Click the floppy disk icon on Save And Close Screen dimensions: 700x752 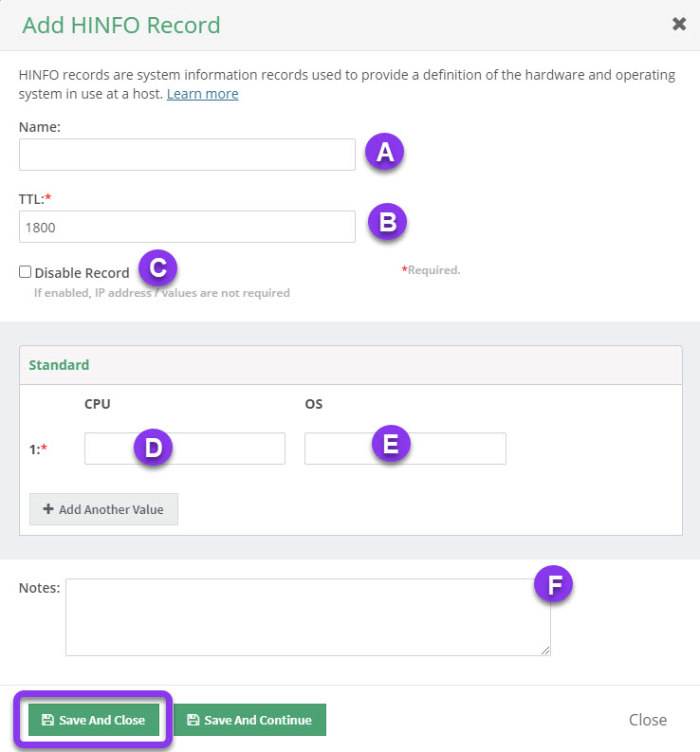[x=47, y=720]
